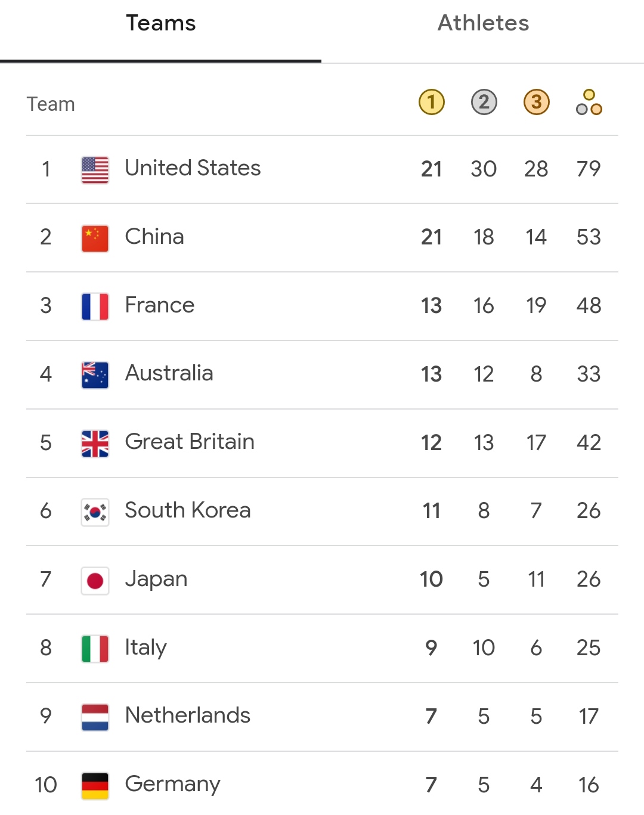The width and height of the screenshot is (644, 815).
Task: Switch to the Athletes tab
Action: [483, 24]
